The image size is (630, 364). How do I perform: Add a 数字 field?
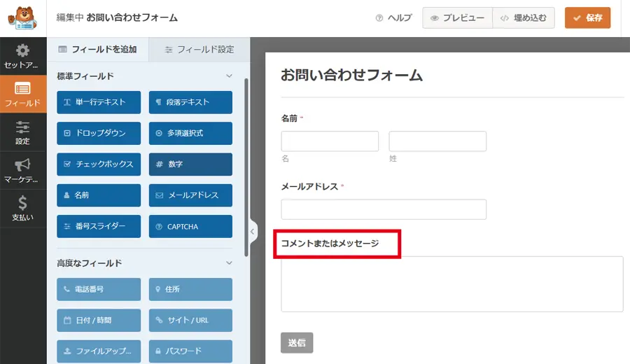click(190, 164)
